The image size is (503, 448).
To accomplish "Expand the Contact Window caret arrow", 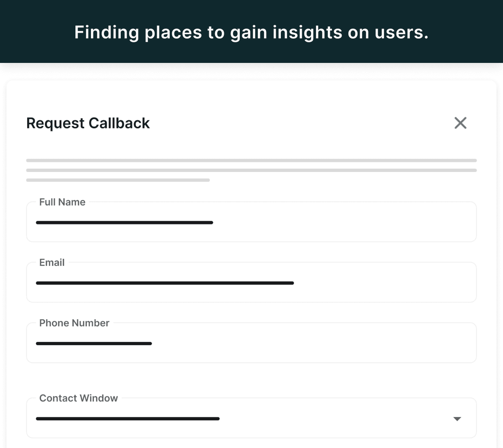I will tap(457, 419).
